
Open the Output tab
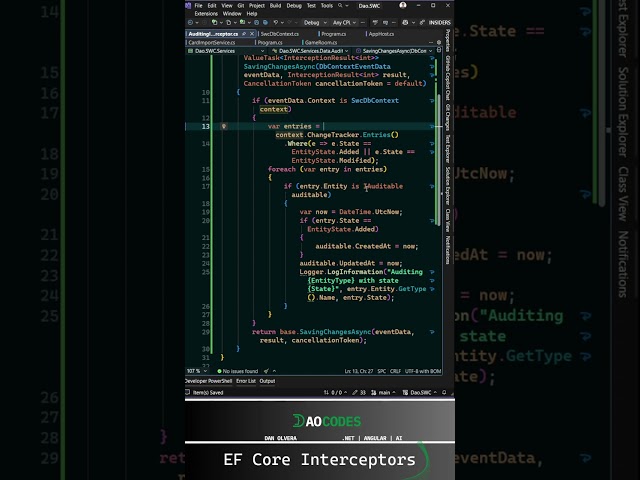(267, 381)
